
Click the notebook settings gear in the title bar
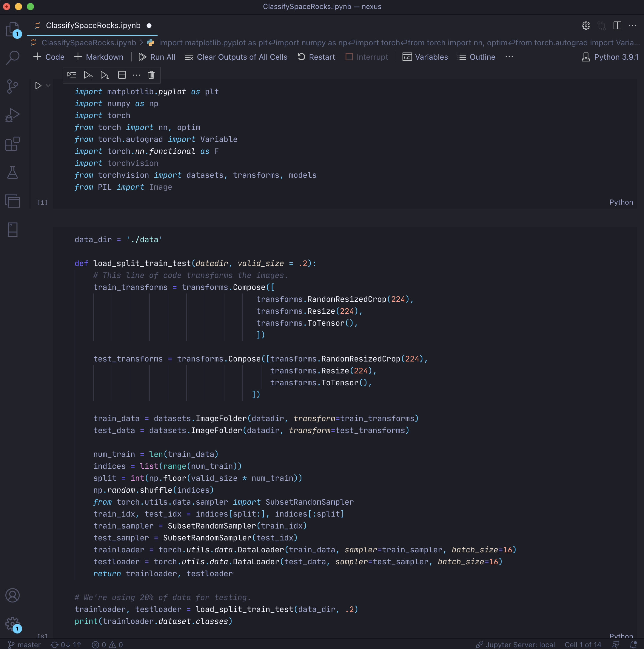click(586, 26)
